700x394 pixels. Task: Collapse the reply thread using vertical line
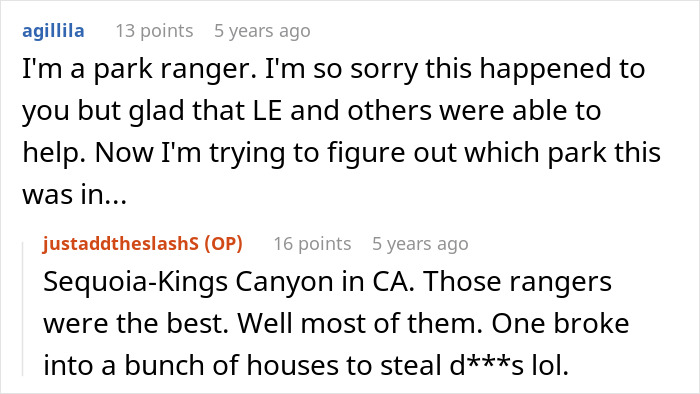point(23,309)
